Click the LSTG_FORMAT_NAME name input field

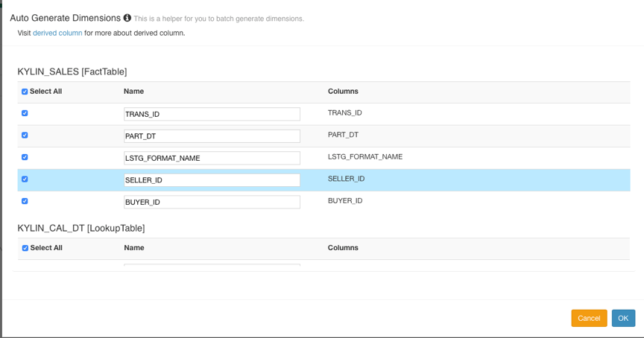212,158
